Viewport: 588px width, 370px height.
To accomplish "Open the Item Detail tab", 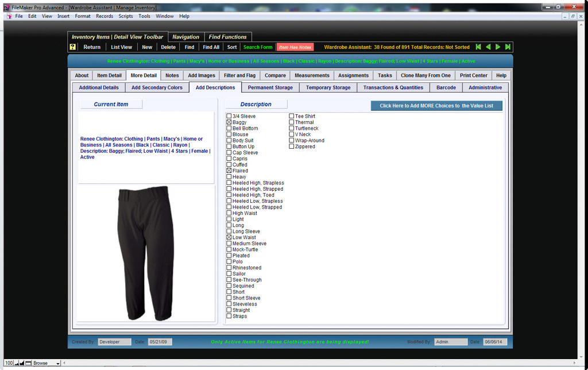I will (x=109, y=75).
